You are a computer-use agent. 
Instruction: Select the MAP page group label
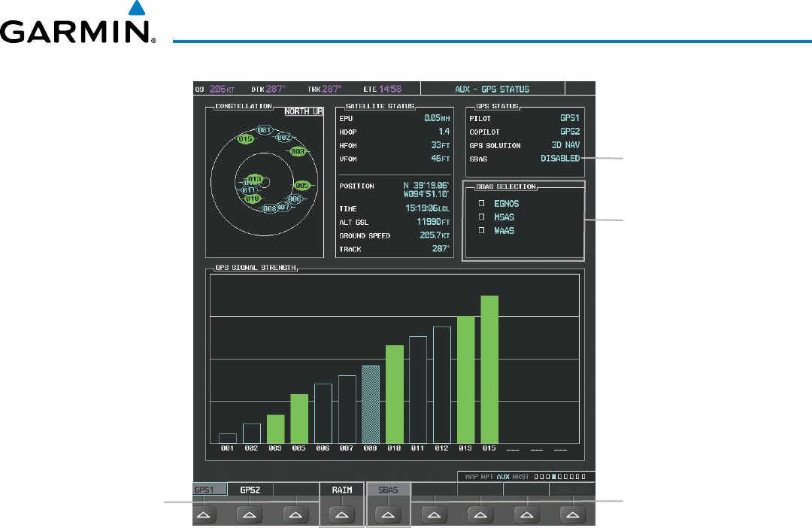point(471,477)
